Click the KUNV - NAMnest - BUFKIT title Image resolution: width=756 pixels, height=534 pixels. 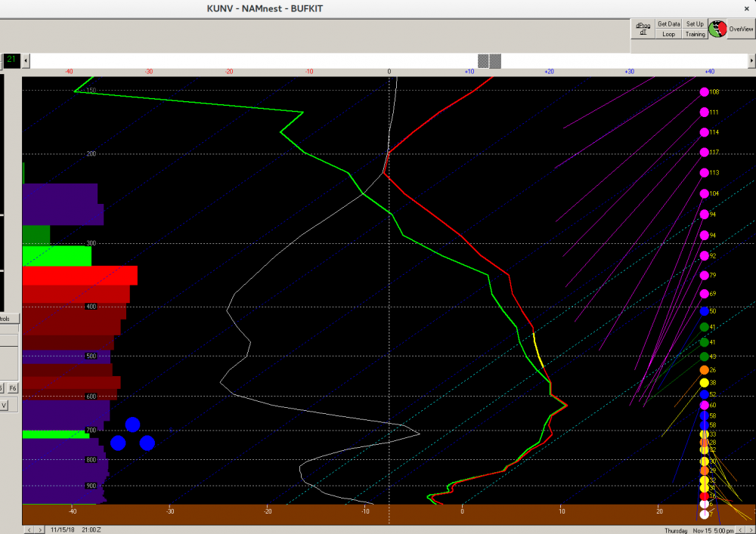[265, 8]
